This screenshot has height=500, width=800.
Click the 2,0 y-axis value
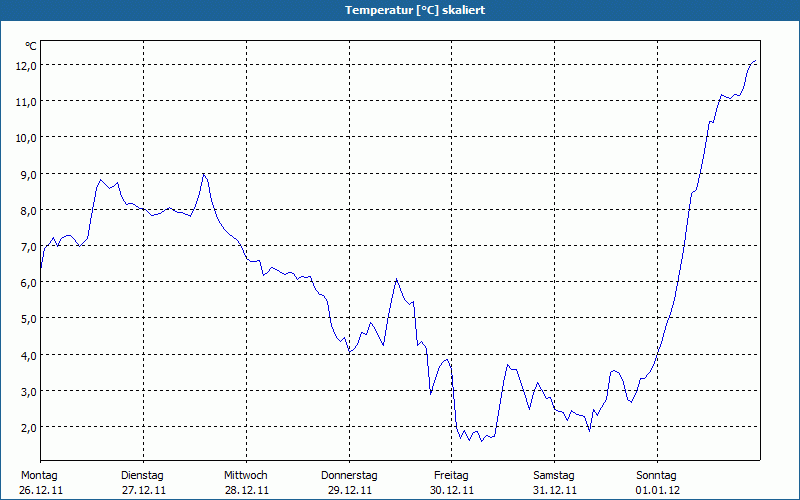click(x=29, y=428)
